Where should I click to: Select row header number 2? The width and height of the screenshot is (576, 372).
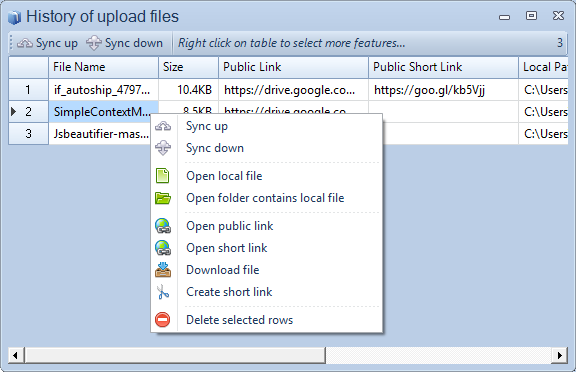click(x=28, y=112)
